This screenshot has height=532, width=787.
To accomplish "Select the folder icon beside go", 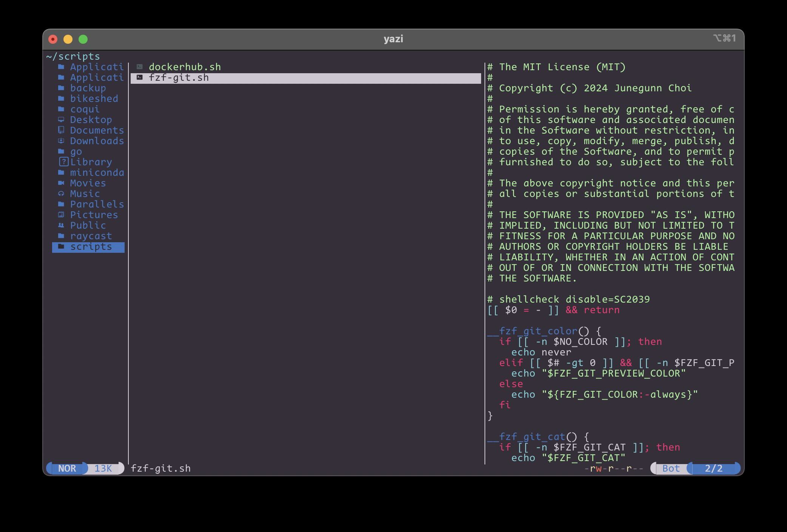I will pyautogui.click(x=61, y=151).
